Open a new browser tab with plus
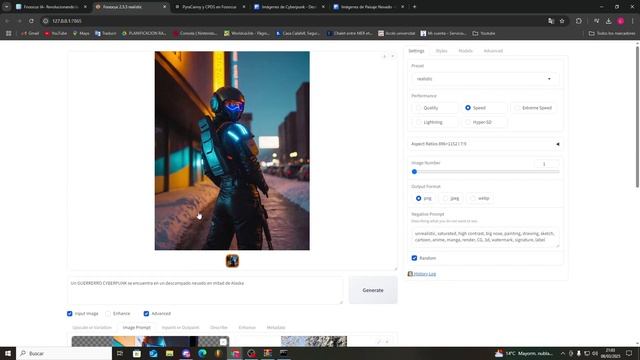 click(x=414, y=7)
